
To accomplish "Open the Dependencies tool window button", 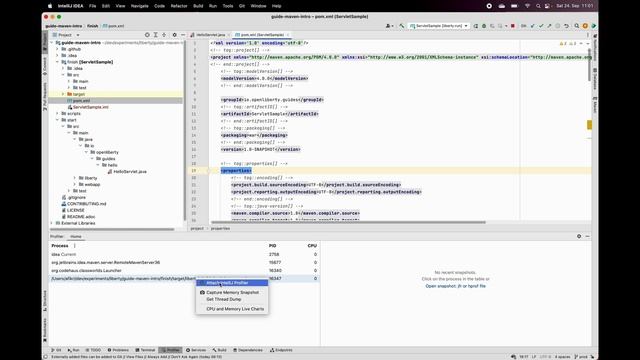I will tap(248, 350).
